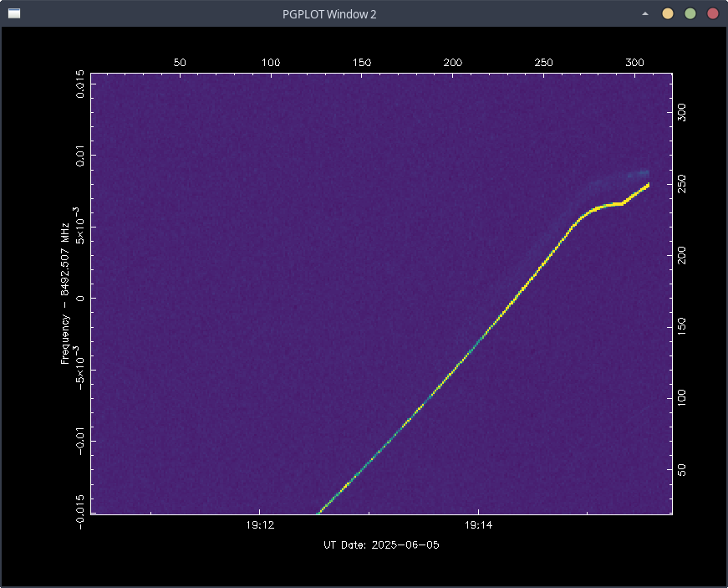
Task: Click the 150 tick label on top axis
Action: [x=361, y=63]
